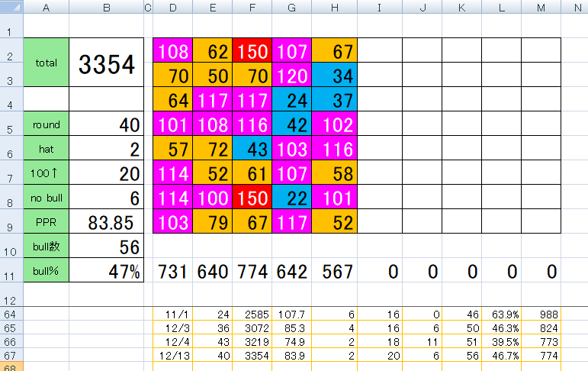The width and height of the screenshot is (588, 371).
Task: Select column B header
Action: 107,7
